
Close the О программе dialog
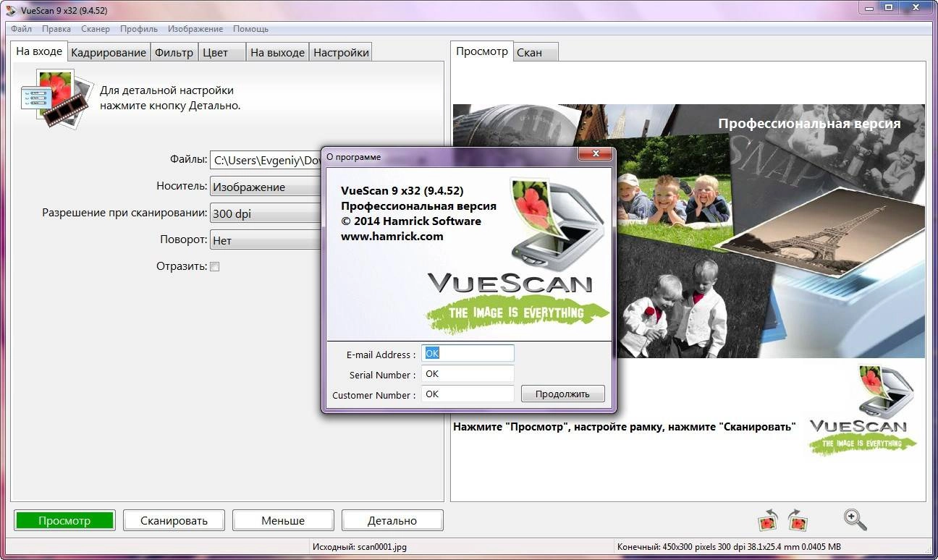(x=596, y=154)
